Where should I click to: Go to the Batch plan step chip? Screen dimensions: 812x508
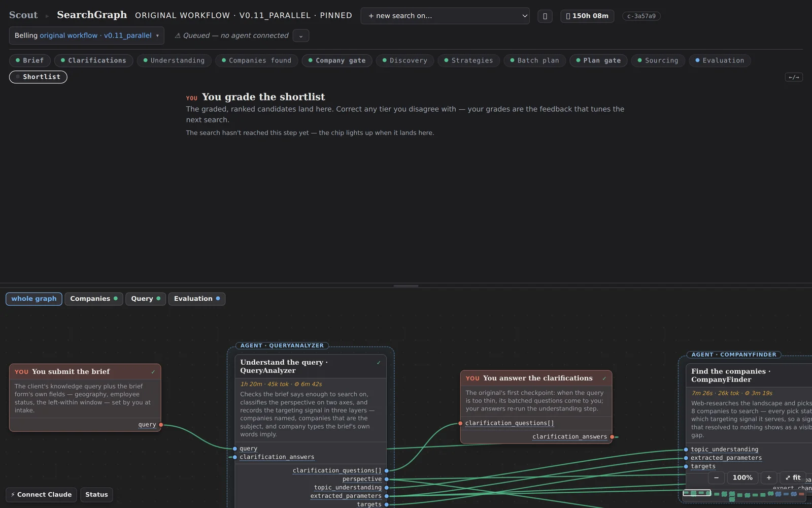534,60
